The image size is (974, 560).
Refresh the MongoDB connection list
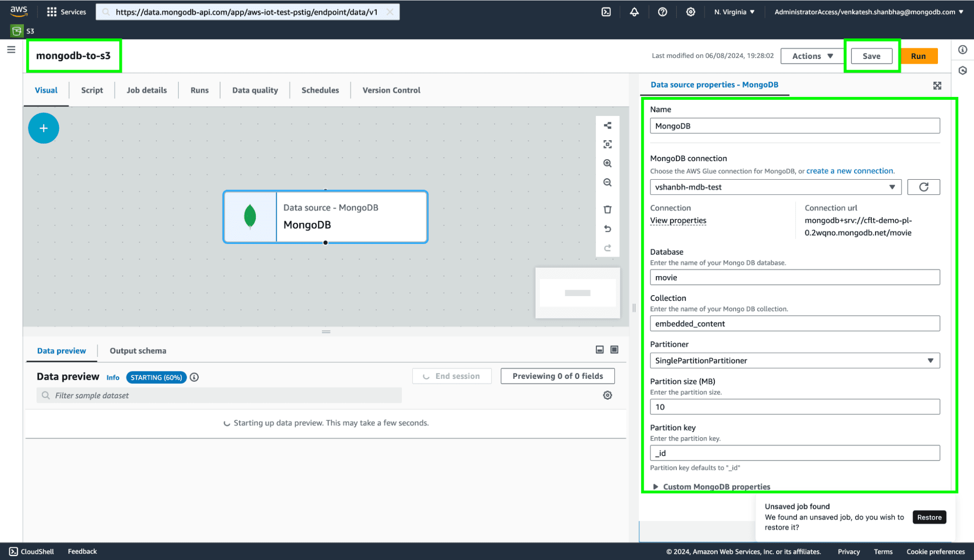[x=923, y=187]
